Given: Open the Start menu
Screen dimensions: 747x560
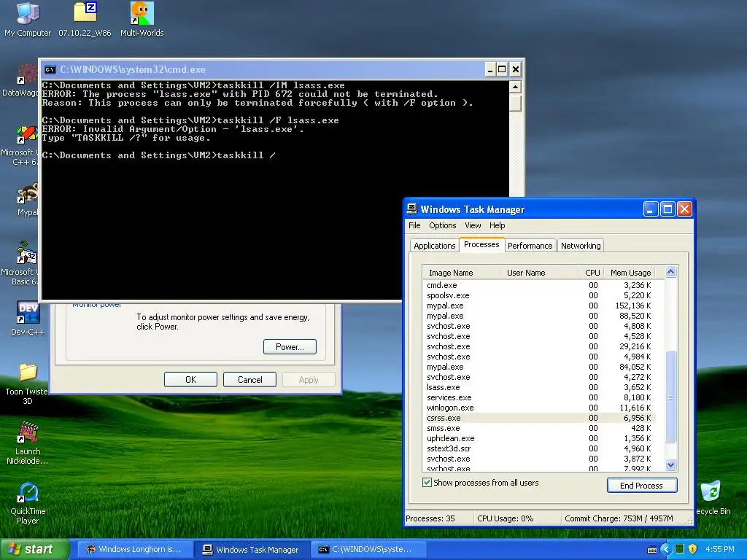Looking at the screenshot, I should coord(34,550).
